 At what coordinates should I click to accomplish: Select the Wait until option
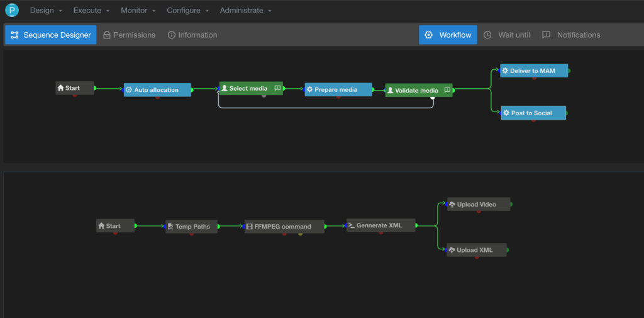pyautogui.click(x=507, y=35)
